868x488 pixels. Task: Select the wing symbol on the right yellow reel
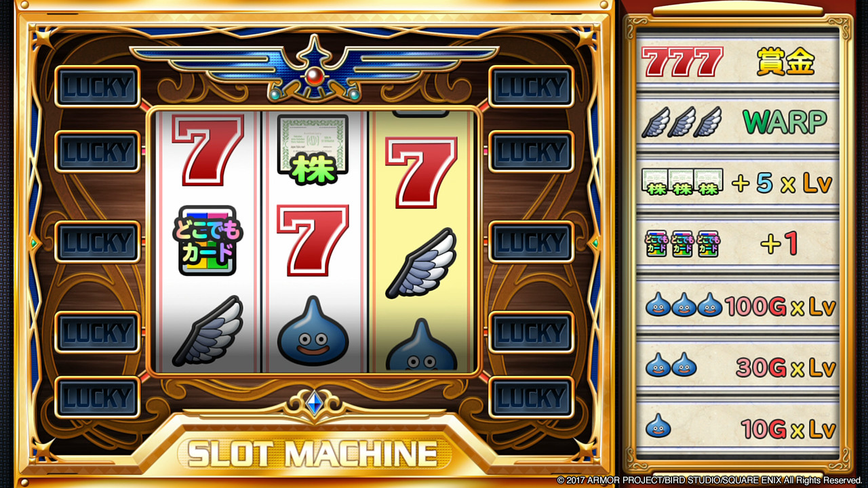pyautogui.click(x=421, y=264)
